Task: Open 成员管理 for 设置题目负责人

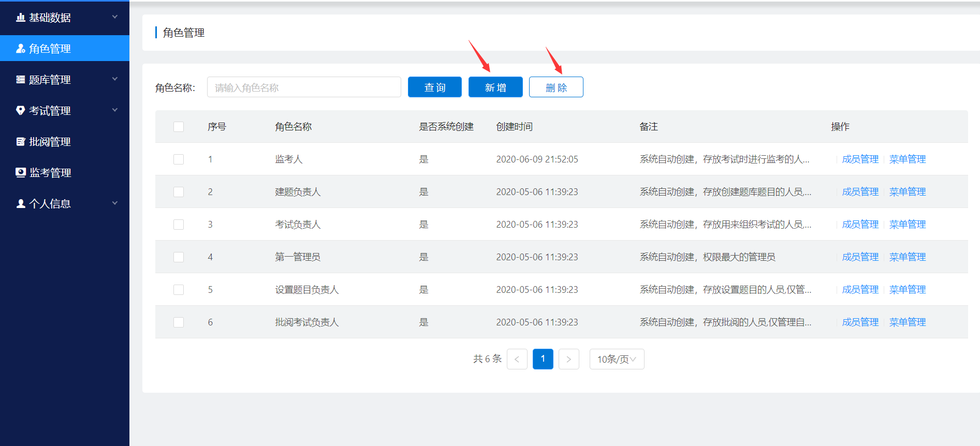Action: pyautogui.click(x=860, y=290)
